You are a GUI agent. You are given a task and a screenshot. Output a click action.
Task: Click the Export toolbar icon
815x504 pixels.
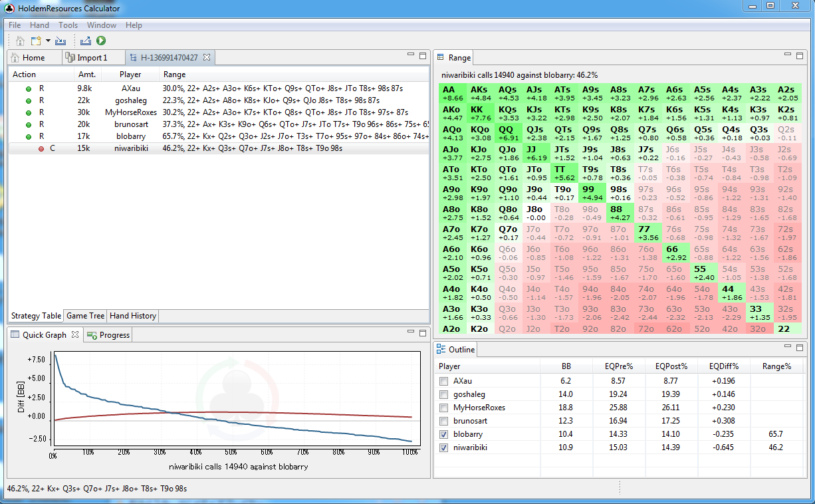click(86, 41)
